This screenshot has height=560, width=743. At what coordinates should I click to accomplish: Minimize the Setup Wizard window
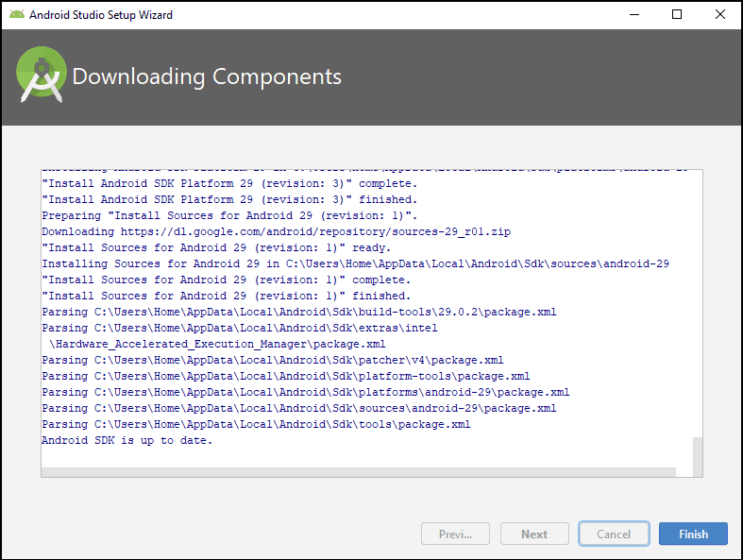(634, 15)
